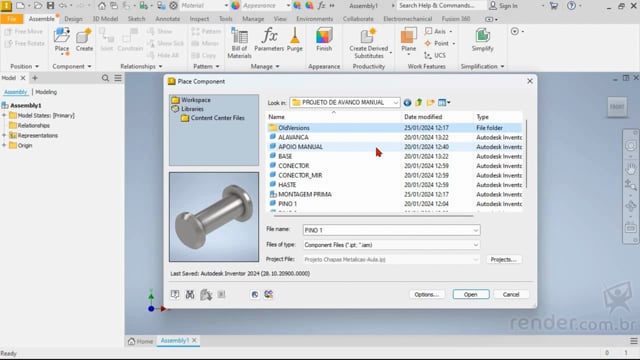The image size is (640, 360).
Task: Click the Open button
Action: [x=471, y=294]
